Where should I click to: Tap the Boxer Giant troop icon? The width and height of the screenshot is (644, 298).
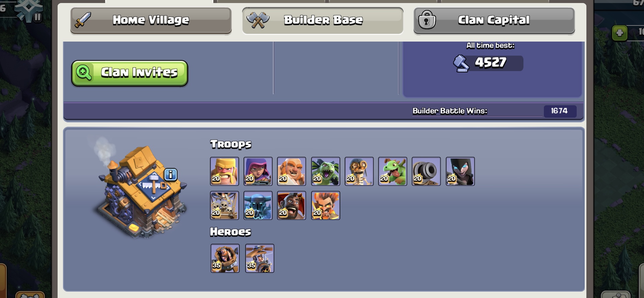(291, 171)
